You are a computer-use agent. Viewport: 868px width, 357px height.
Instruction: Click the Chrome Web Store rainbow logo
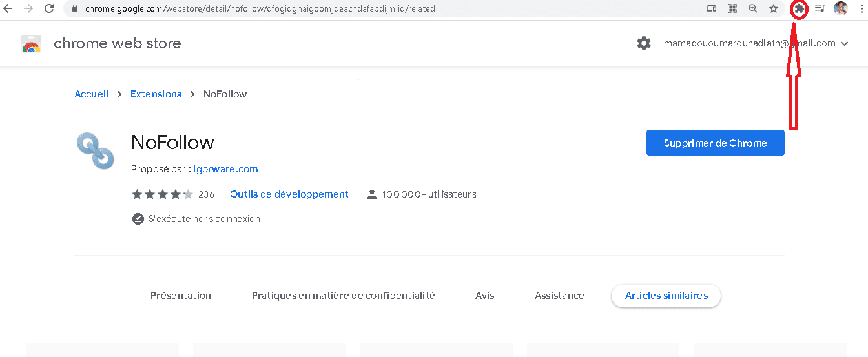coord(31,44)
